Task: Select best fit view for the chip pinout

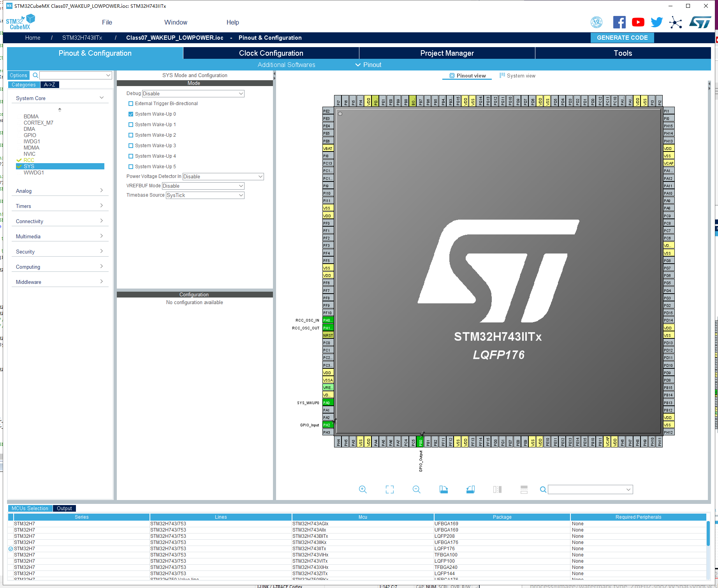Action: (389, 489)
